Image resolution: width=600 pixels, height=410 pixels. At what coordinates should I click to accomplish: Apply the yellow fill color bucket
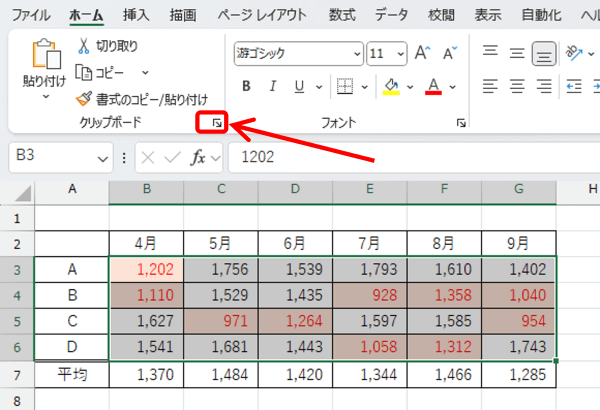(x=392, y=86)
